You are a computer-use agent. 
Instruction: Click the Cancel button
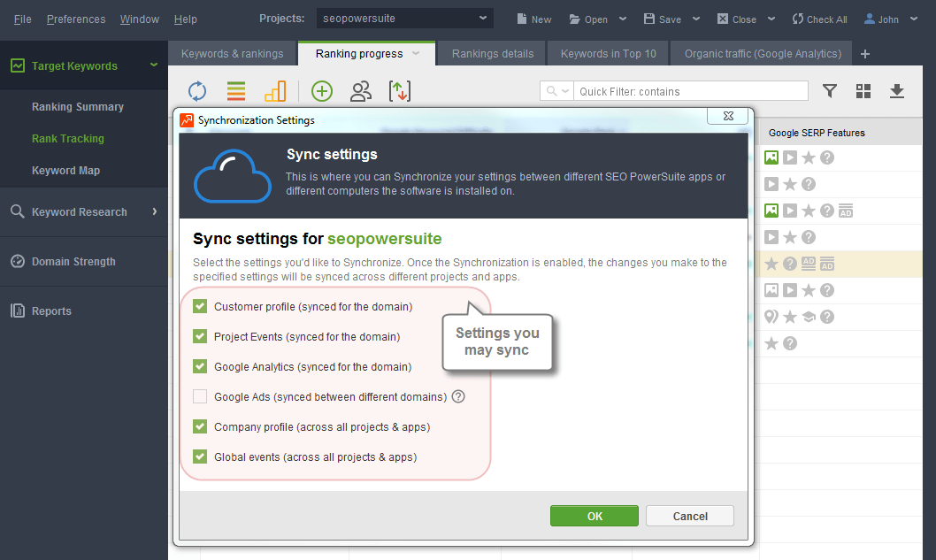pyautogui.click(x=690, y=516)
